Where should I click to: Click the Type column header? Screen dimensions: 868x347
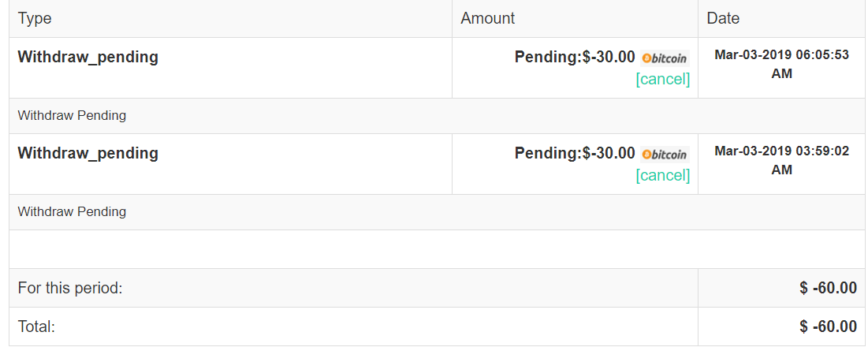tap(35, 18)
